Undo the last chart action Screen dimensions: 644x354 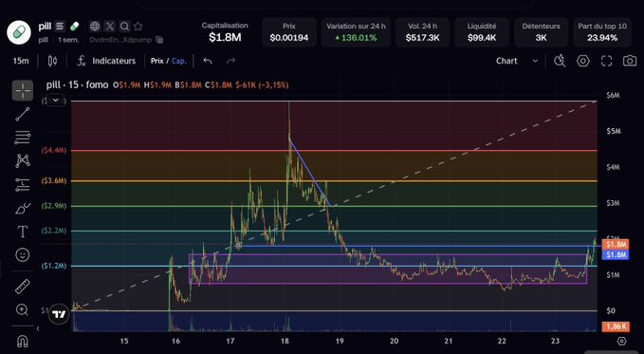(208, 62)
